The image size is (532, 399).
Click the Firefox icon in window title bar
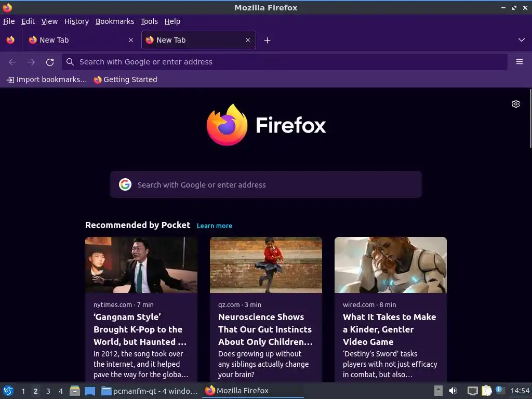(x=7, y=7)
